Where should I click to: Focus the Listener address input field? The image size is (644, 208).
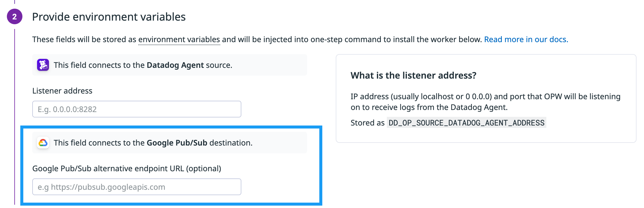137,109
